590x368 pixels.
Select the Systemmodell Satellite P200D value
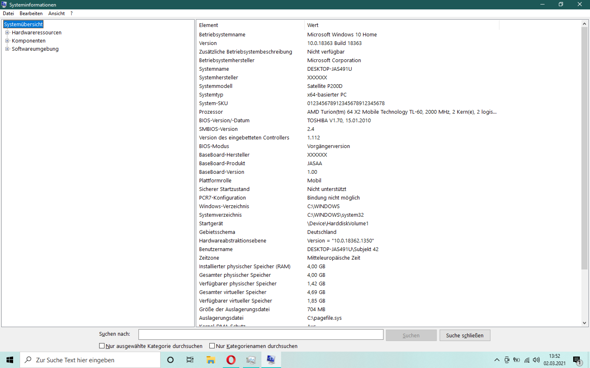(x=325, y=86)
